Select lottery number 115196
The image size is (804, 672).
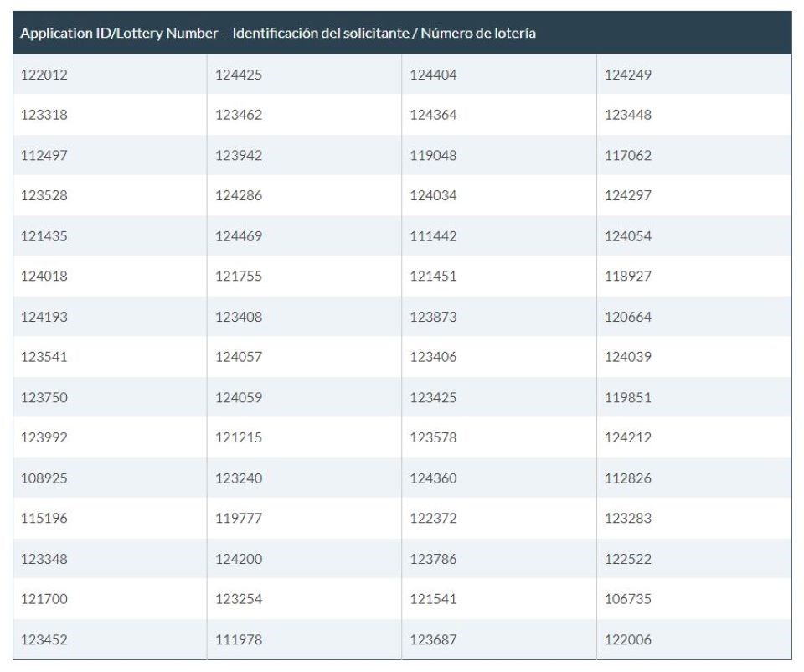coord(44,518)
